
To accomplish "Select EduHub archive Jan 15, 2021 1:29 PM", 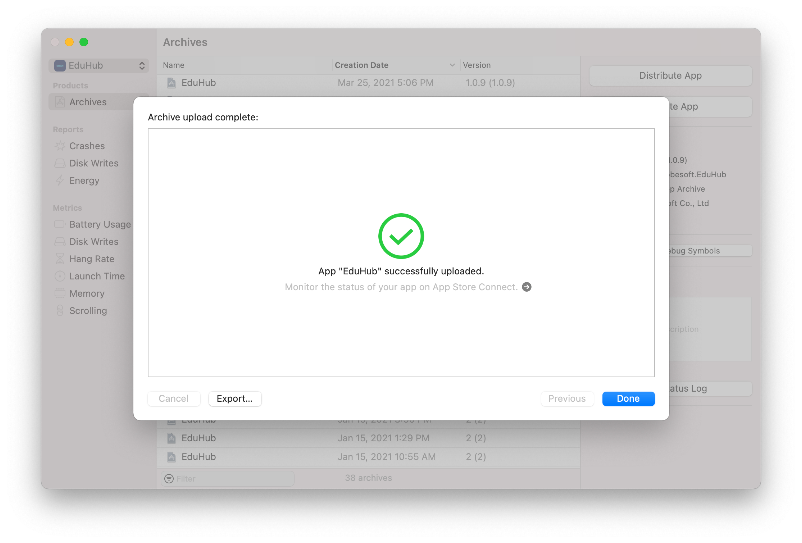I will [x=368, y=438].
